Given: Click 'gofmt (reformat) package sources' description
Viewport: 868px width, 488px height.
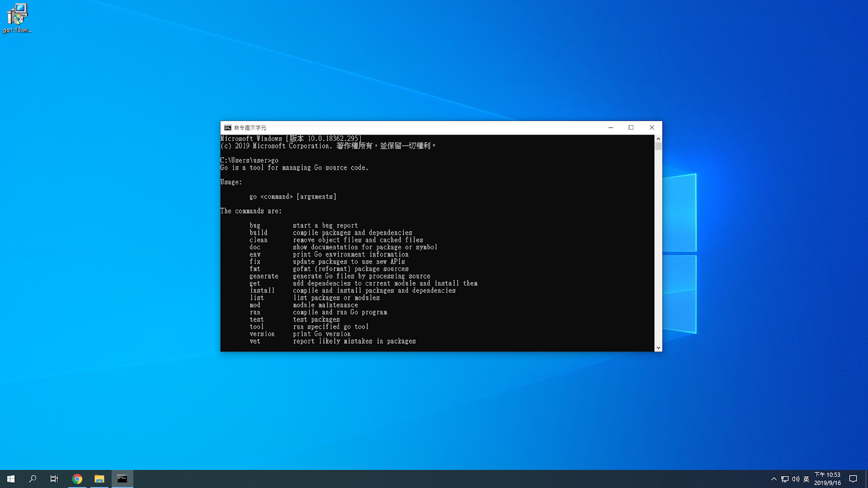Looking at the screenshot, I should pos(351,269).
